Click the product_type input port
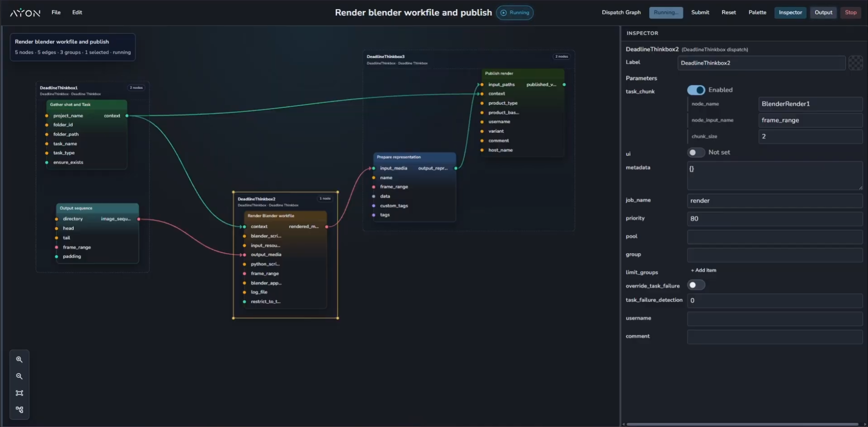868x427 pixels. click(482, 103)
